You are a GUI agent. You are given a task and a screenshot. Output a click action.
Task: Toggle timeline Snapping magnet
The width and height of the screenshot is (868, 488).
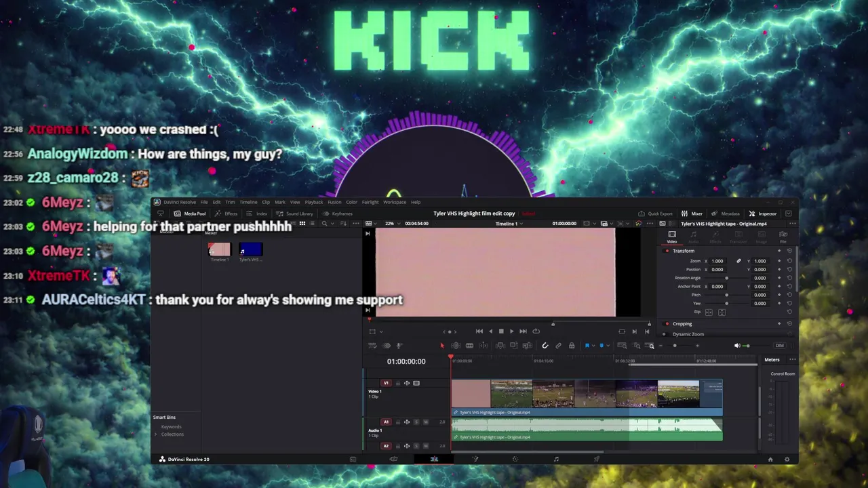click(x=545, y=346)
